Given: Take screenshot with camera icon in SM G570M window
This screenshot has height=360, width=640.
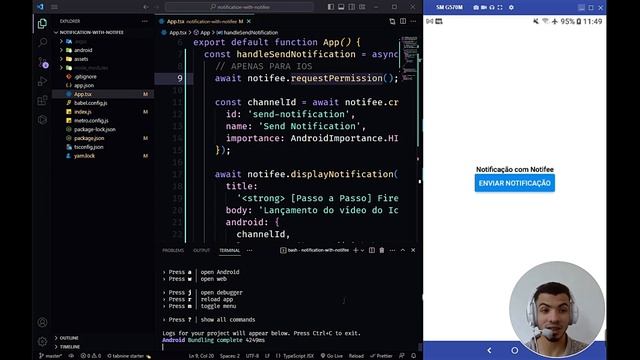Looking at the screenshot, I should pyautogui.click(x=476, y=7).
